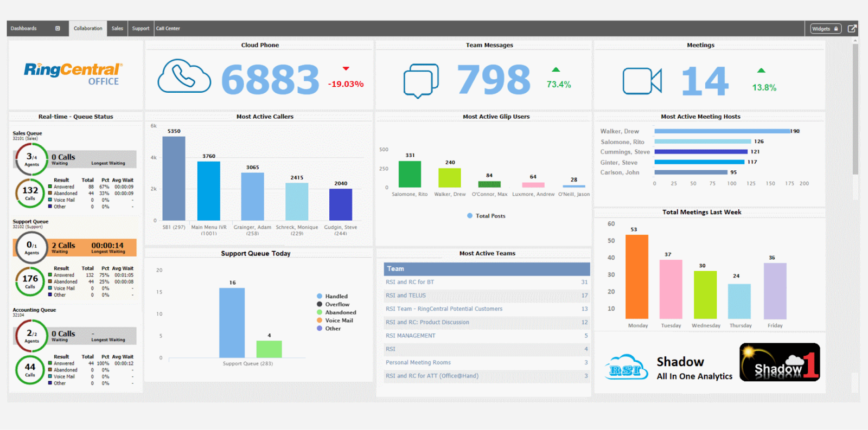
Task: Click the RSI cloud logo
Action: 626,368
